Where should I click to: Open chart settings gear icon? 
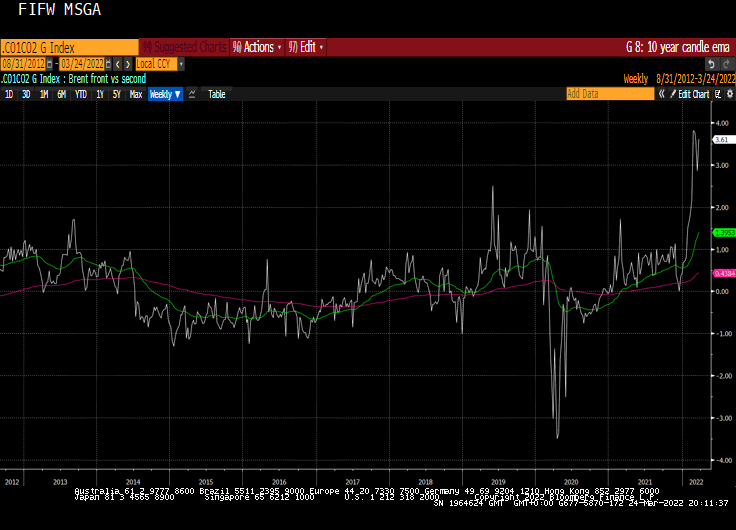tap(728, 94)
